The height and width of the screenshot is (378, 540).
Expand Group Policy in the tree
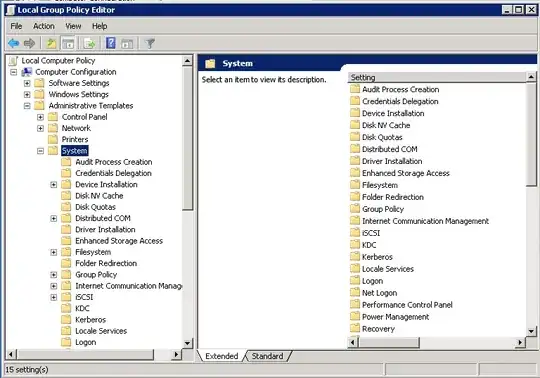54,275
